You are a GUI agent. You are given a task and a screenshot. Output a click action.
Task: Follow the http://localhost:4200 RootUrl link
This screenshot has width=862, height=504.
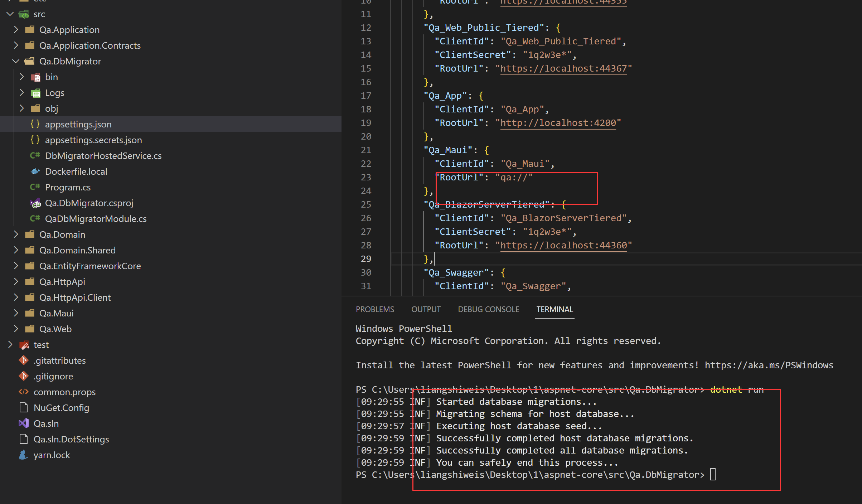(558, 123)
